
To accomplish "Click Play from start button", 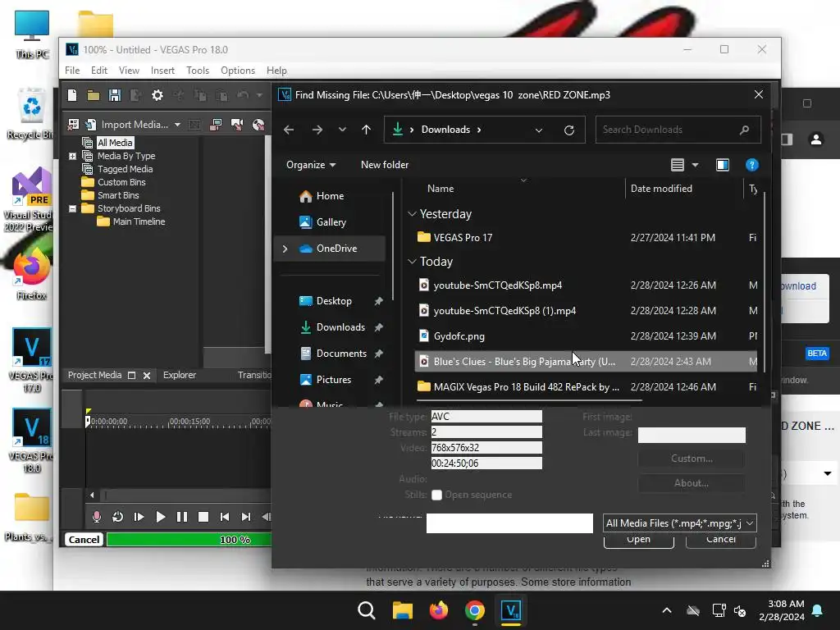I will [139, 517].
